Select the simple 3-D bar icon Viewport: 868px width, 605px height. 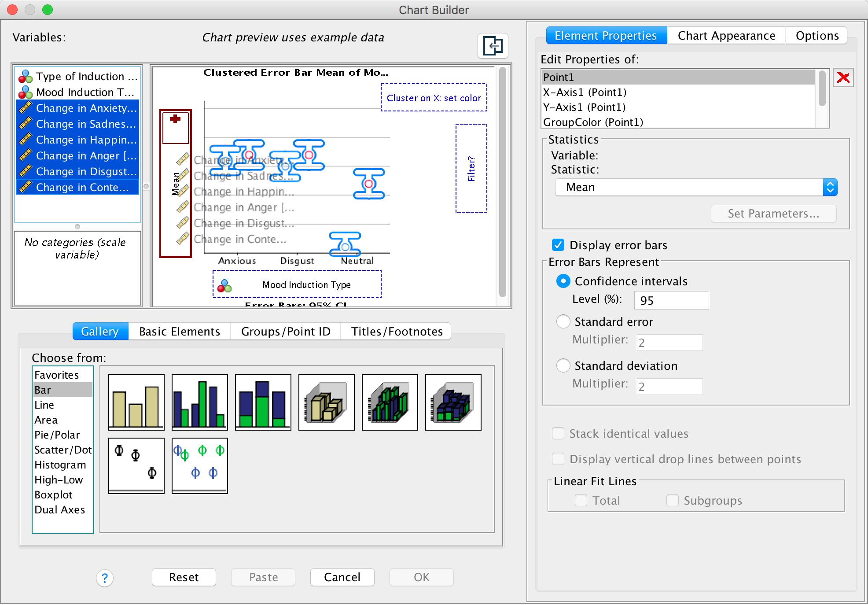326,402
